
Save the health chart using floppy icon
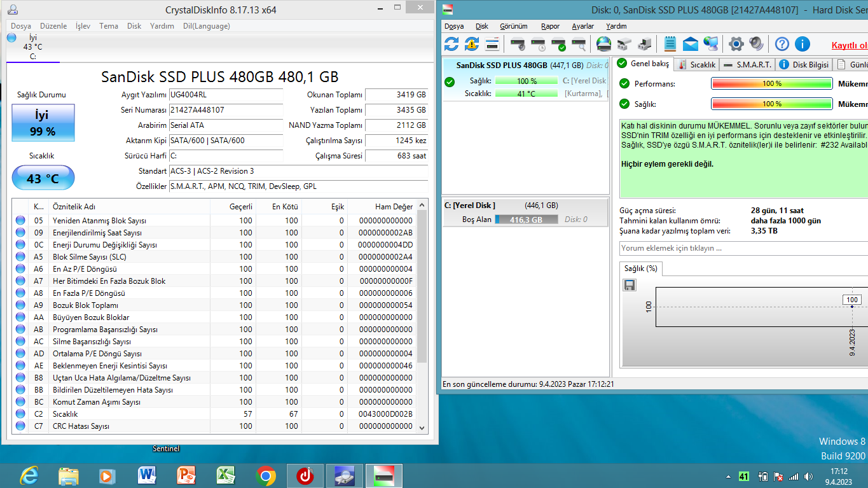tap(630, 285)
